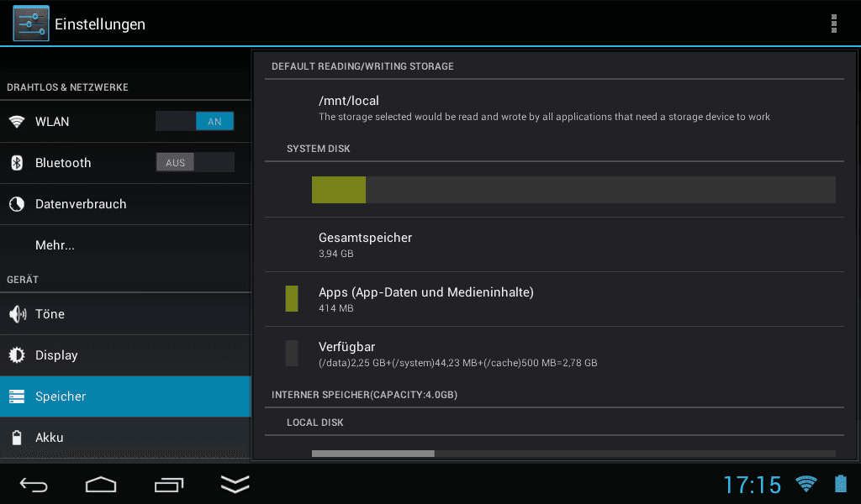This screenshot has height=504, width=861.
Task: Click the INTERNER SPEICHER(CAPACITY:4.0GB) header
Action: click(x=364, y=395)
